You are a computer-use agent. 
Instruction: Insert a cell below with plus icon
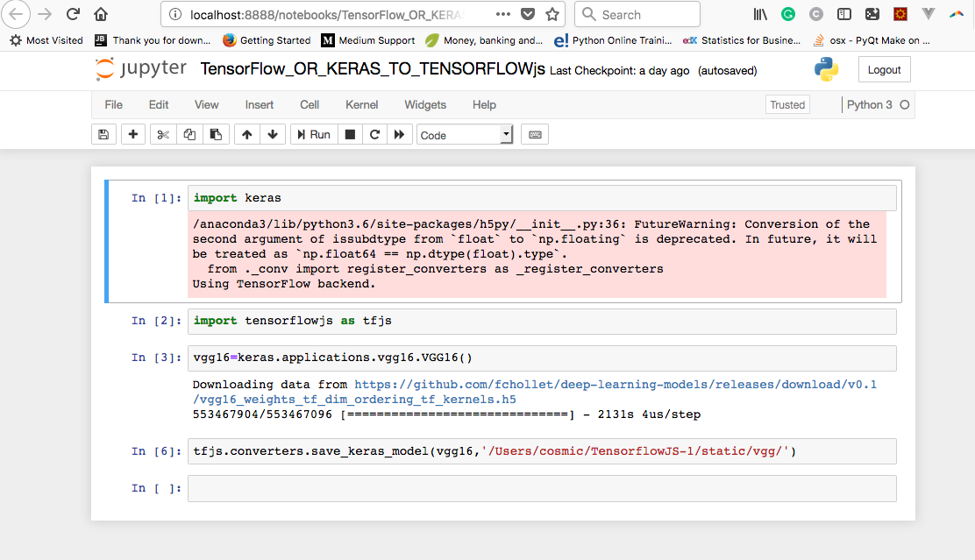point(133,134)
